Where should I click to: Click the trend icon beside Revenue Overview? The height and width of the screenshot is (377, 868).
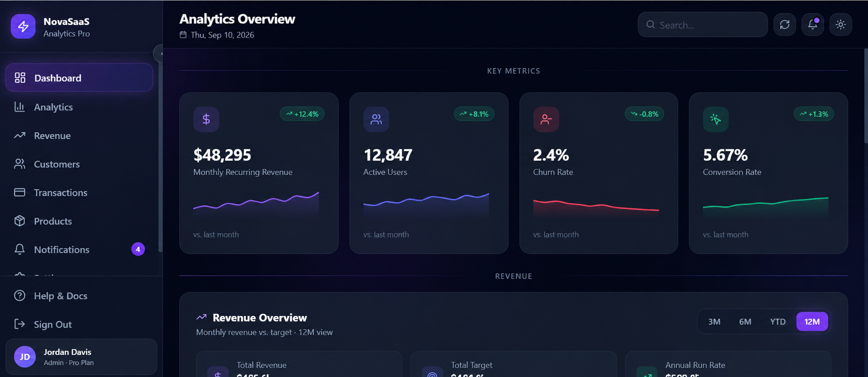(x=201, y=317)
